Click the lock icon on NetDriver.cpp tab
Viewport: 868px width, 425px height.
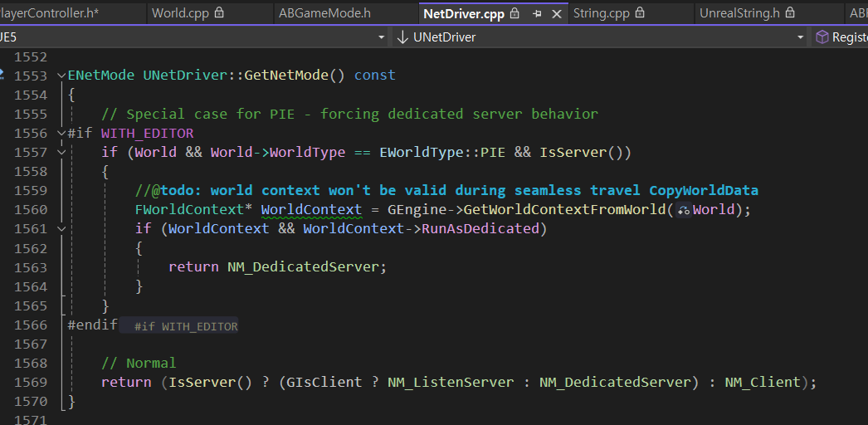click(x=514, y=12)
